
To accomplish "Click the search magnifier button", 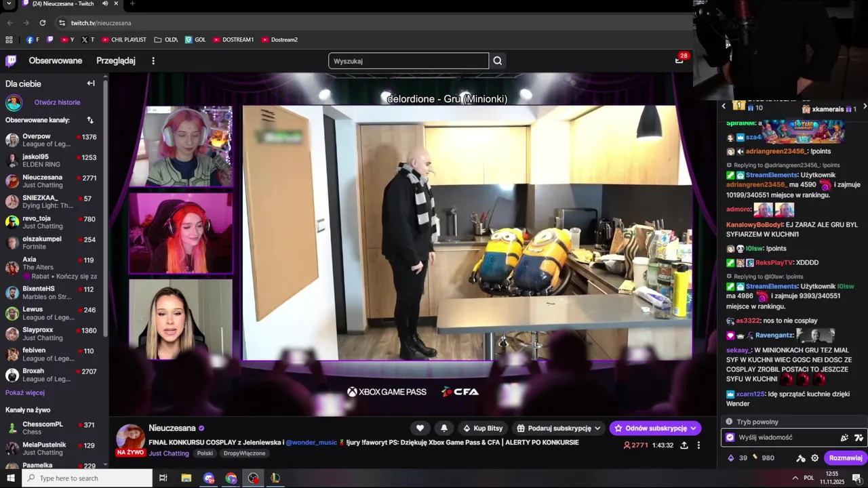I will click(x=498, y=61).
